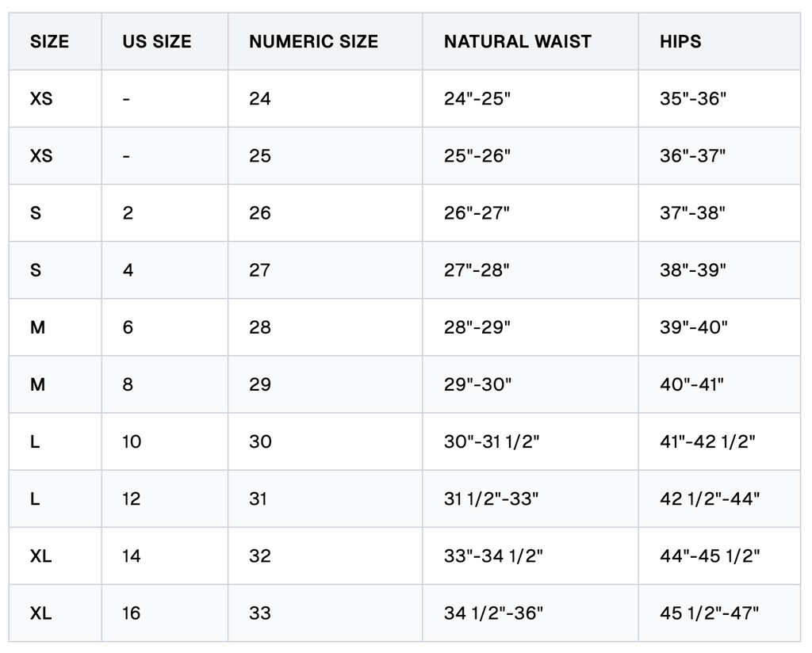The height and width of the screenshot is (653, 812).
Task: Select waist 33"-34 1/2" cell
Action: (x=530, y=556)
